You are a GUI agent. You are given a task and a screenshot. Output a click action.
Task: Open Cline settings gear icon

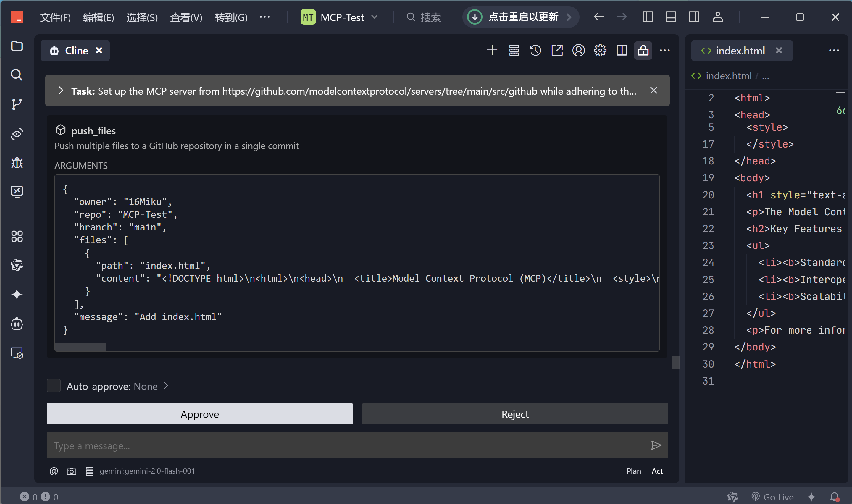[x=600, y=51]
